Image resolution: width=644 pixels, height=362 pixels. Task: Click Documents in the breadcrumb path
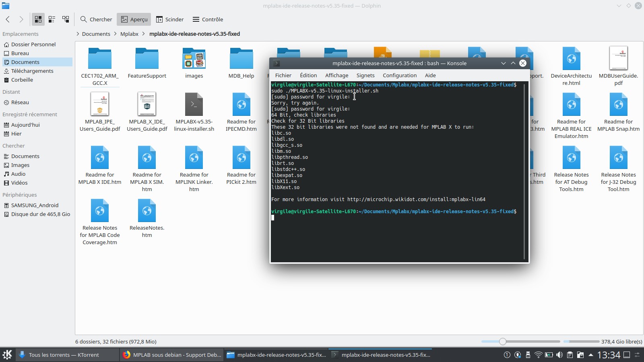(x=96, y=34)
